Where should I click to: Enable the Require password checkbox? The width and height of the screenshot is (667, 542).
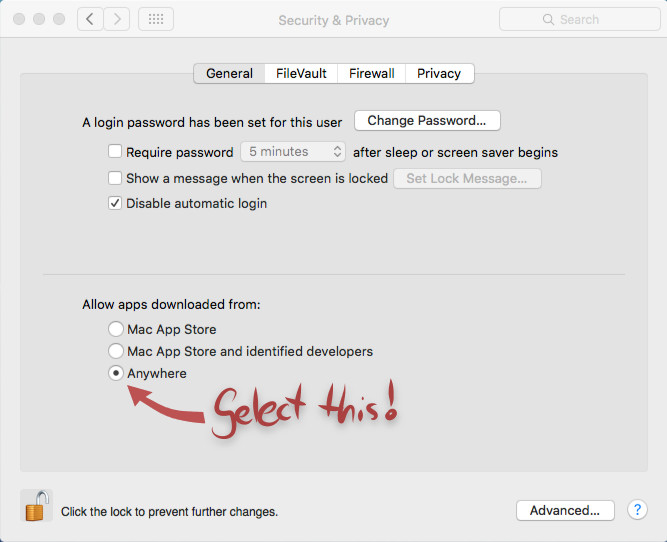pyautogui.click(x=115, y=151)
